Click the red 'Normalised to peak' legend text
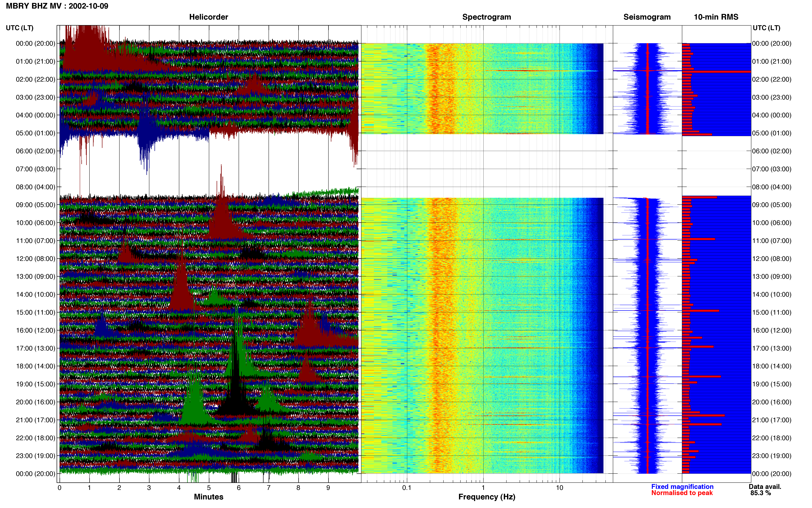Viewport: 812px width, 508px height. [x=682, y=493]
